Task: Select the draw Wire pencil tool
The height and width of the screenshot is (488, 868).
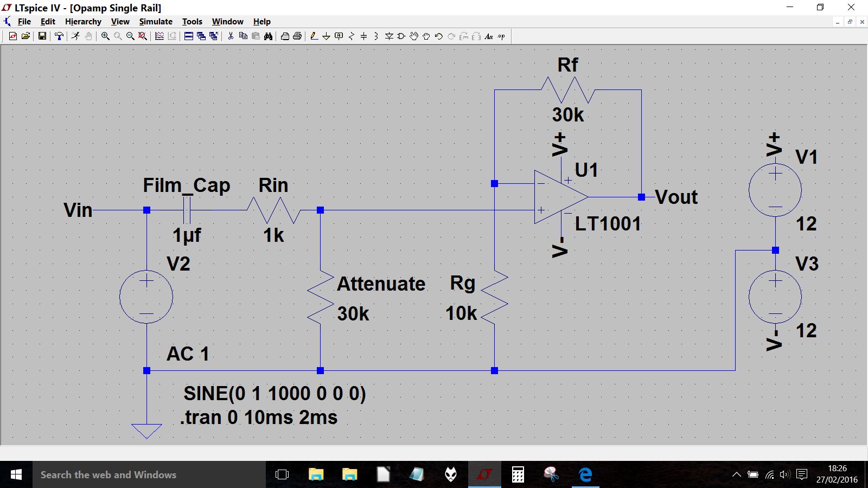Action: click(314, 36)
